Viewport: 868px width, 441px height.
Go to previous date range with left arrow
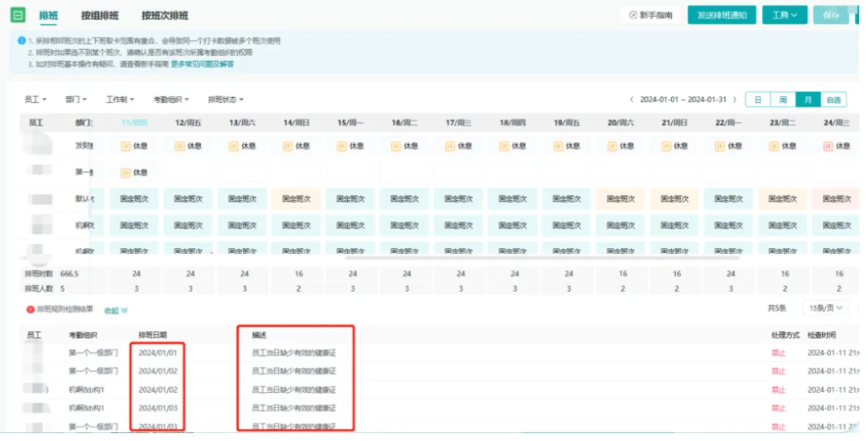pyautogui.click(x=632, y=100)
